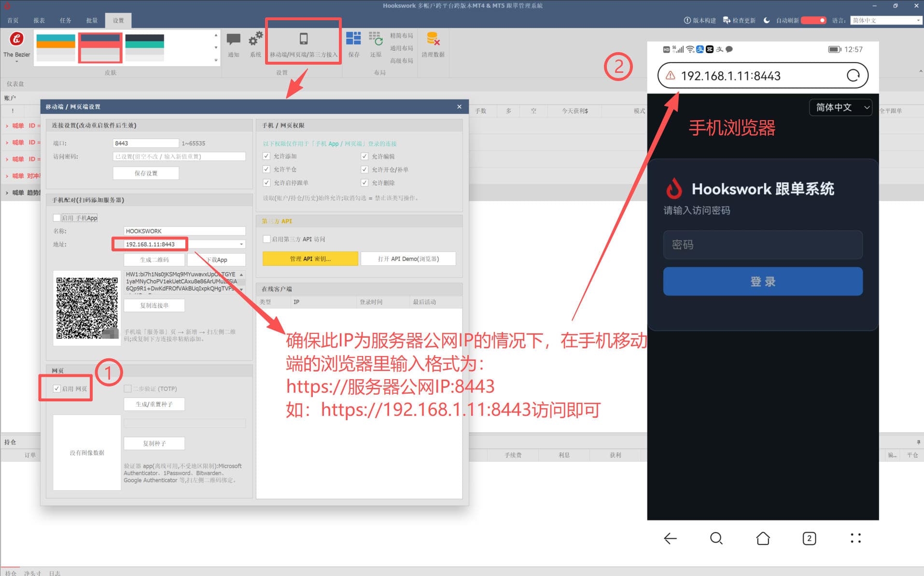Tap the phone browser back arrow
This screenshot has width=924, height=576.
[670, 538]
